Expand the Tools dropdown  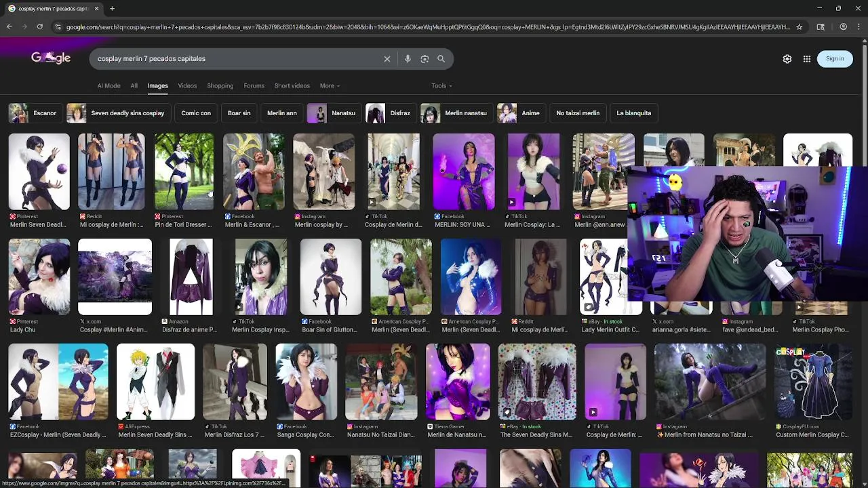tap(441, 86)
